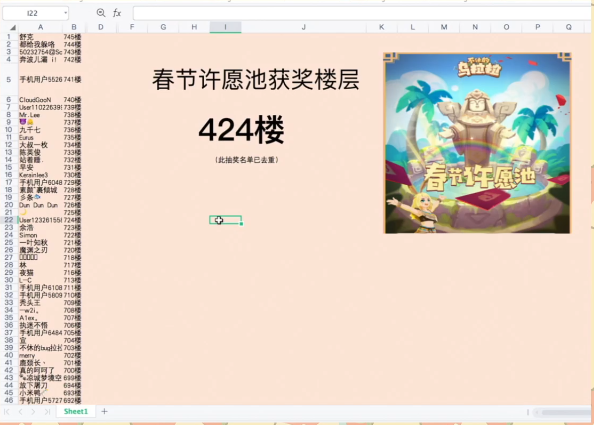Click the zoom magnifier icon beside formula bar
594x425 pixels.
(101, 13)
